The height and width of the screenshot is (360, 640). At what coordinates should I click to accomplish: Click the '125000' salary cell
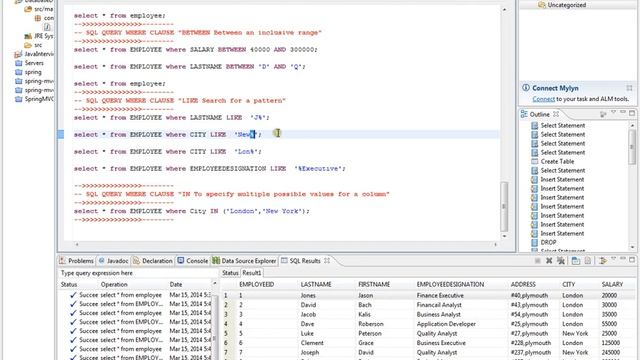(611, 343)
